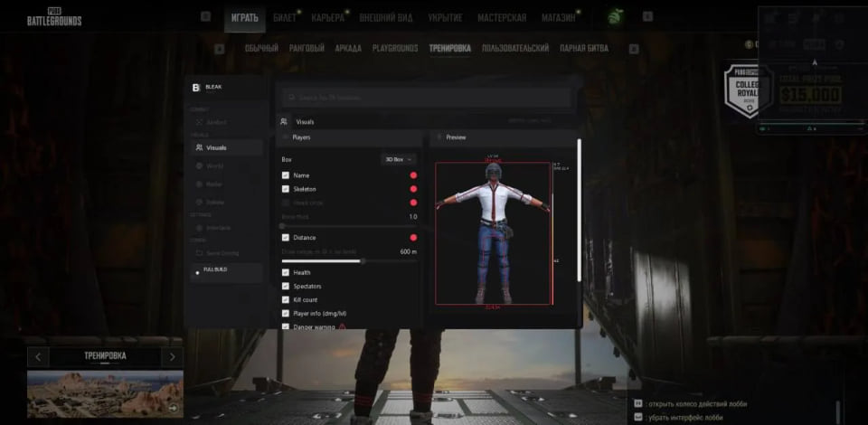Click the Q key icon before ИГРАТЬ
Viewport: 868px width, 425px height.
205,16
